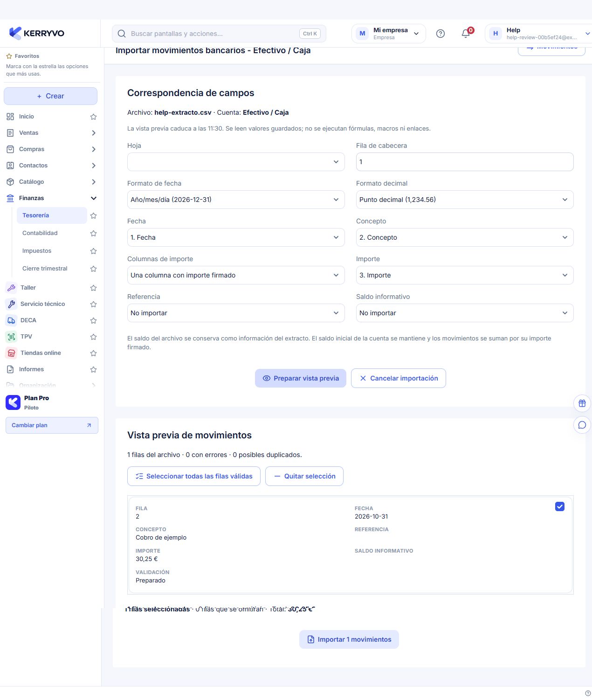Click Seleccionar todas las filas válidas
The image size is (592, 700).
tap(194, 476)
